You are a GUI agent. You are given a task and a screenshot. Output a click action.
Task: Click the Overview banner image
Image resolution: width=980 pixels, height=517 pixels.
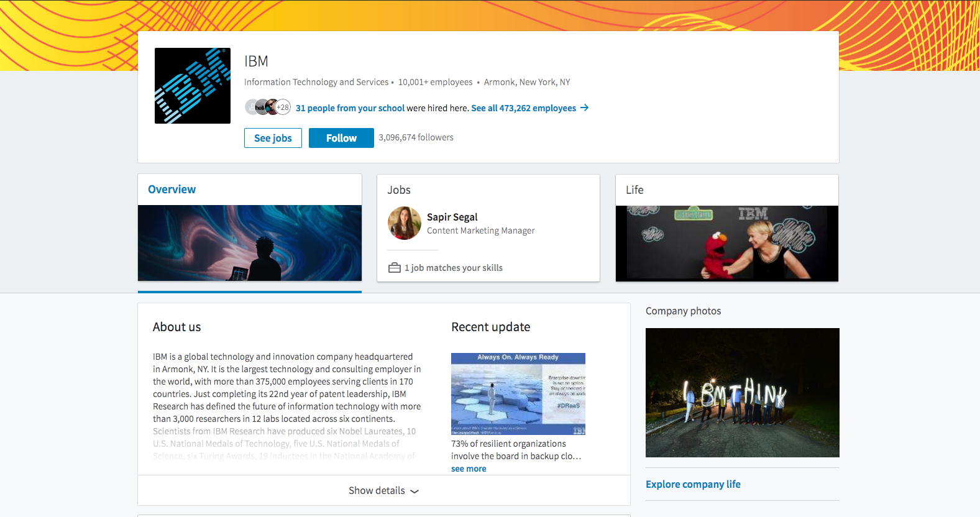pos(250,243)
